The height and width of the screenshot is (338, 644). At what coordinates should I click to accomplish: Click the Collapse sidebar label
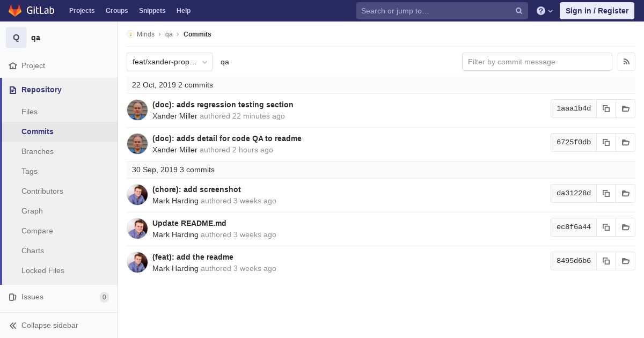pos(50,325)
